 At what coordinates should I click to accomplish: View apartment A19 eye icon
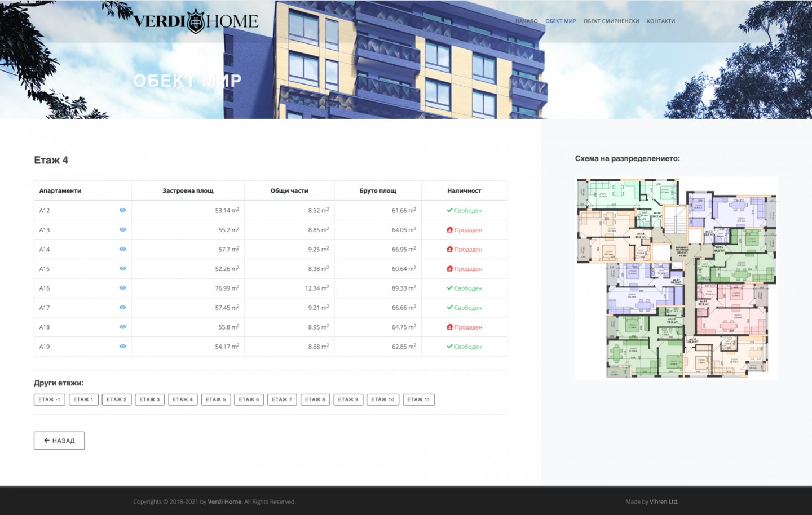click(x=122, y=347)
